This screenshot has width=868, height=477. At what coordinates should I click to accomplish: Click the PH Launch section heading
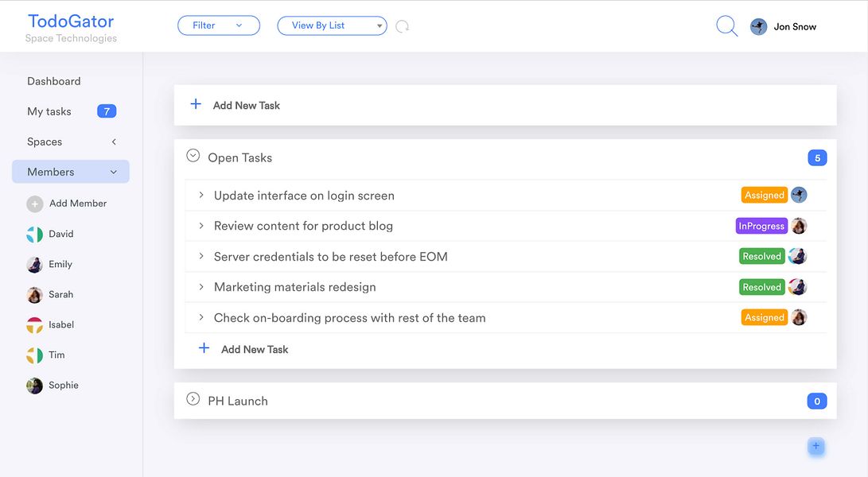(237, 401)
